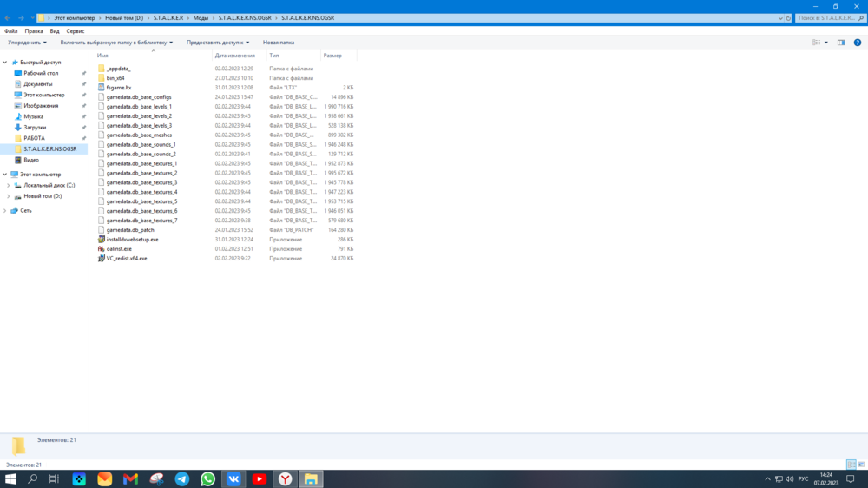Open Telegram from the taskbar
868x488 pixels.
(182, 478)
